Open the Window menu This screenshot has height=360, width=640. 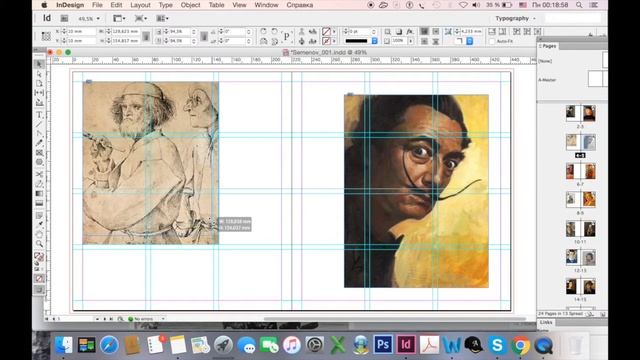266,5
